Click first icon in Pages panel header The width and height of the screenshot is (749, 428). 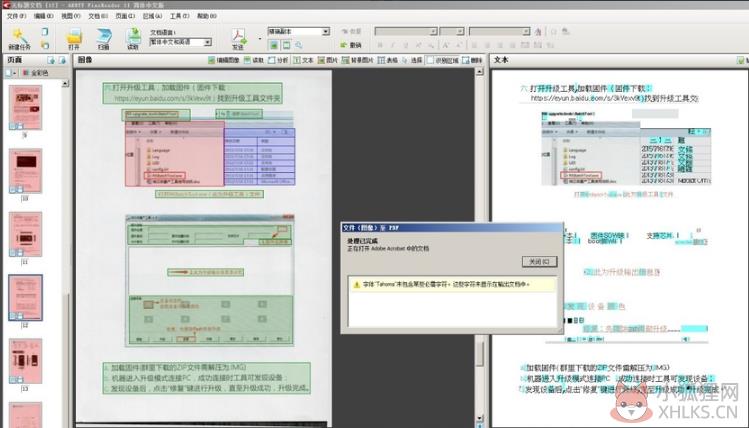coord(51,60)
